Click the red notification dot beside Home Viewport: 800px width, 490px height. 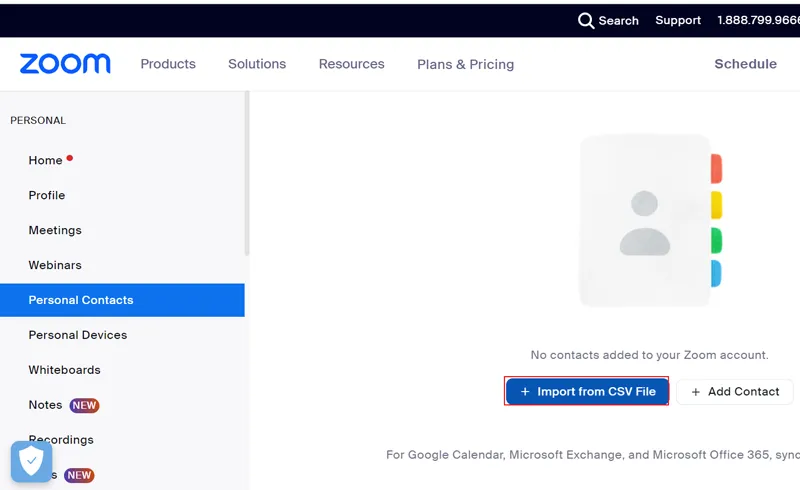[x=70, y=158]
